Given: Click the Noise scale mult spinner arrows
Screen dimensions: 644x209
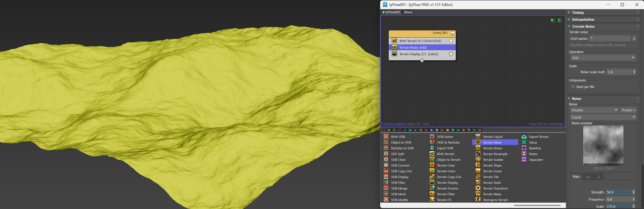Looking at the screenshot, I should (x=634, y=72).
